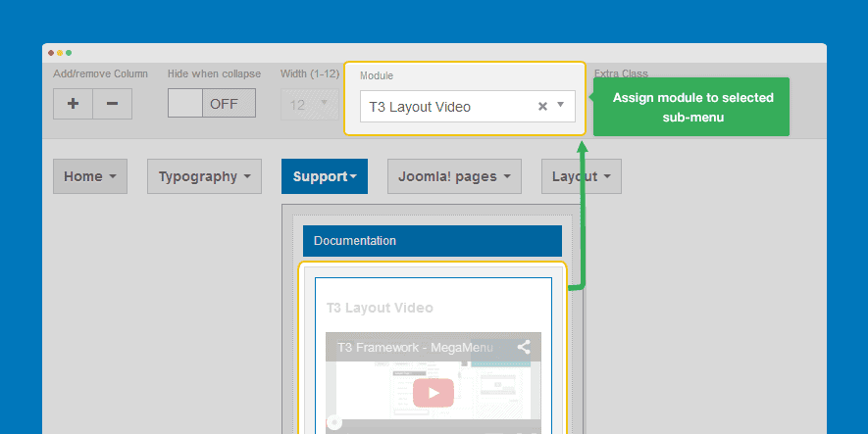Clear the module with the x icon
868x434 pixels.
[542, 107]
